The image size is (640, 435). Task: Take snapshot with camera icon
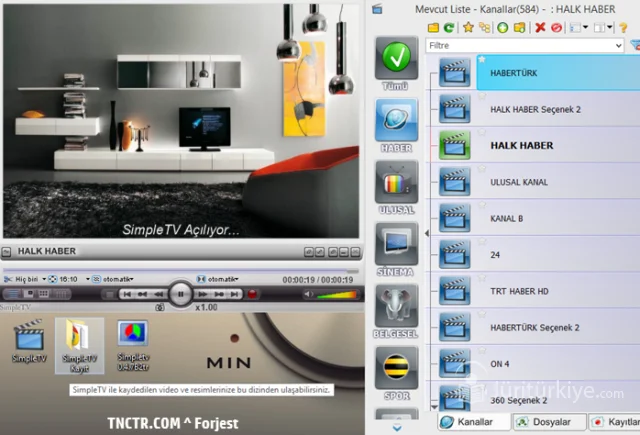click(160, 307)
